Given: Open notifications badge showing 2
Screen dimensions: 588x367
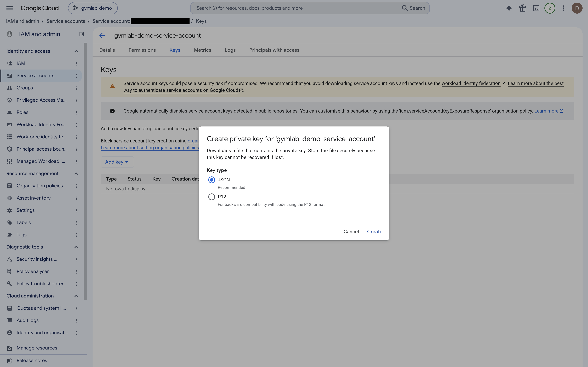Looking at the screenshot, I should point(550,8).
